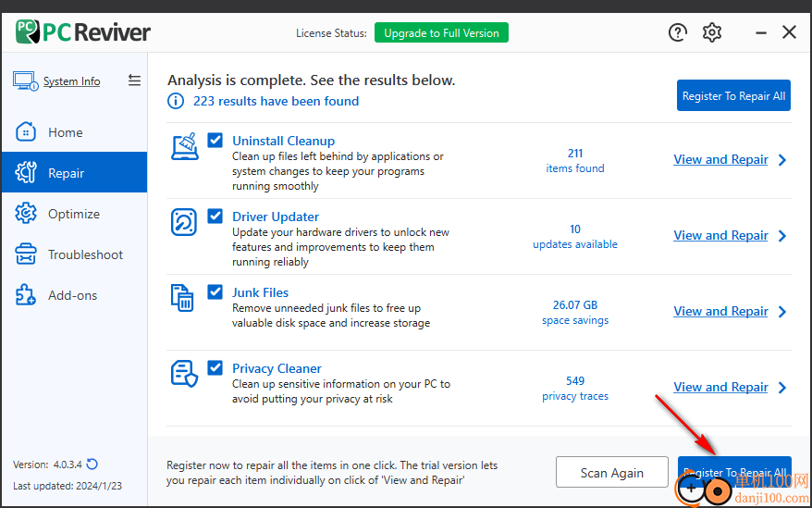The image size is (812, 508).
Task: Click the Home house icon
Action: (x=26, y=132)
